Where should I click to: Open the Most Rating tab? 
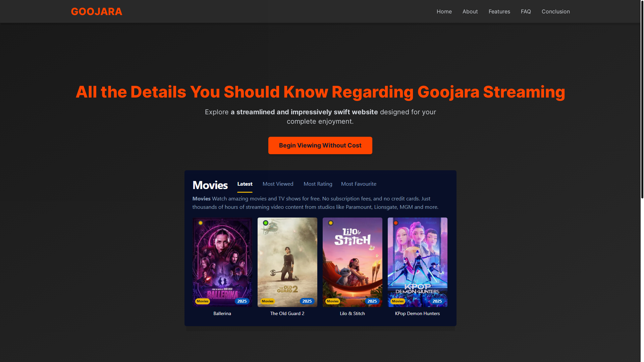click(x=318, y=184)
